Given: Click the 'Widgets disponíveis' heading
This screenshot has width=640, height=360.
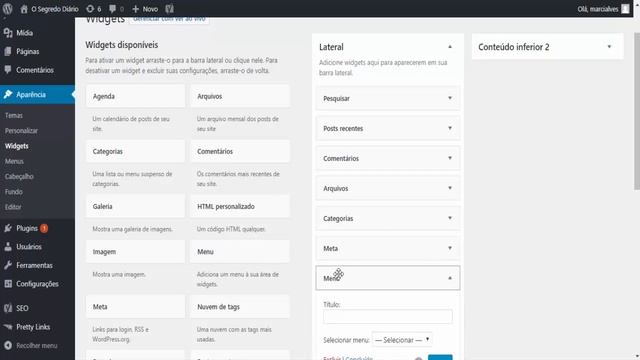Looking at the screenshot, I should (122, 45).
